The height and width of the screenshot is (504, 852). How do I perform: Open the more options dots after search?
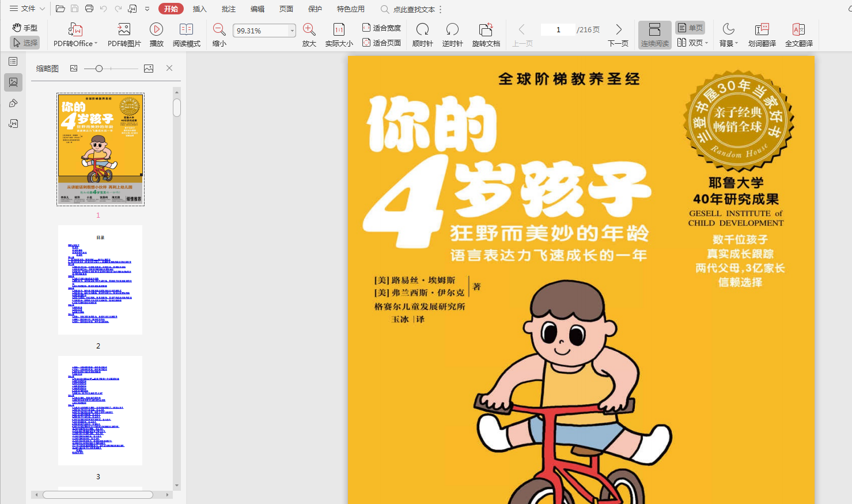pos(441,9)
